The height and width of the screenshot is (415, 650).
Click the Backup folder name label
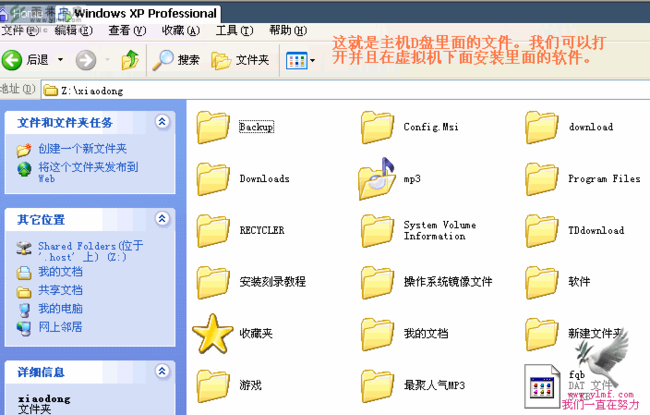tap(256, 127)
